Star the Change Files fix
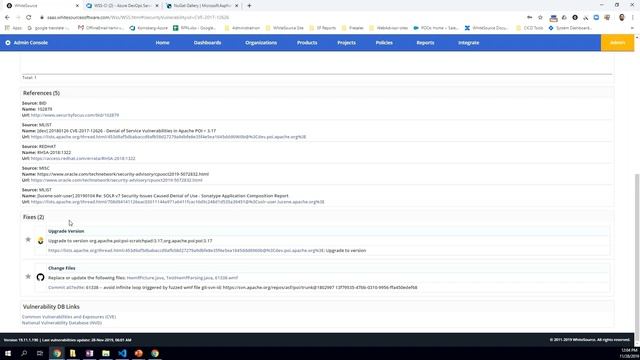 point(28,277)
